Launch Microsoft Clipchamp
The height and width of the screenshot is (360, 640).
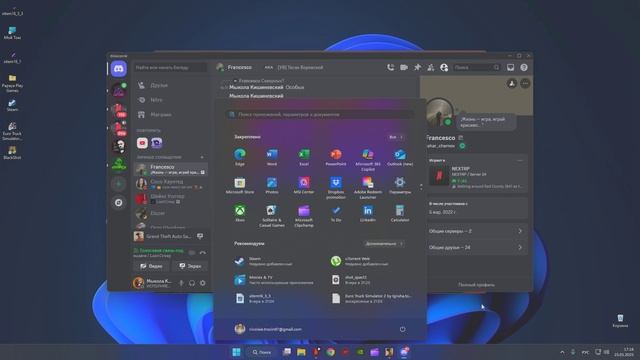tap(304, 216)
